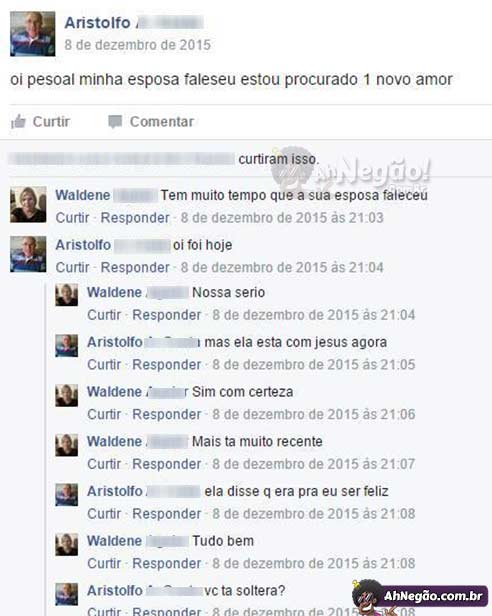This screenshot has width=492, height=616.
Task: Click the 21:04 timestamp of 'Nossa serio' reply
Action: (314, 315)
